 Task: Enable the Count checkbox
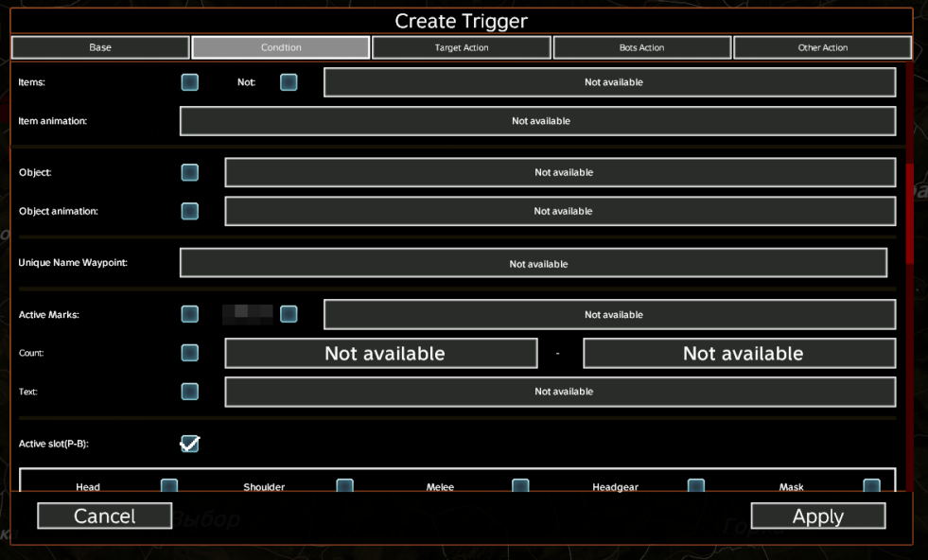coord(190,353)
